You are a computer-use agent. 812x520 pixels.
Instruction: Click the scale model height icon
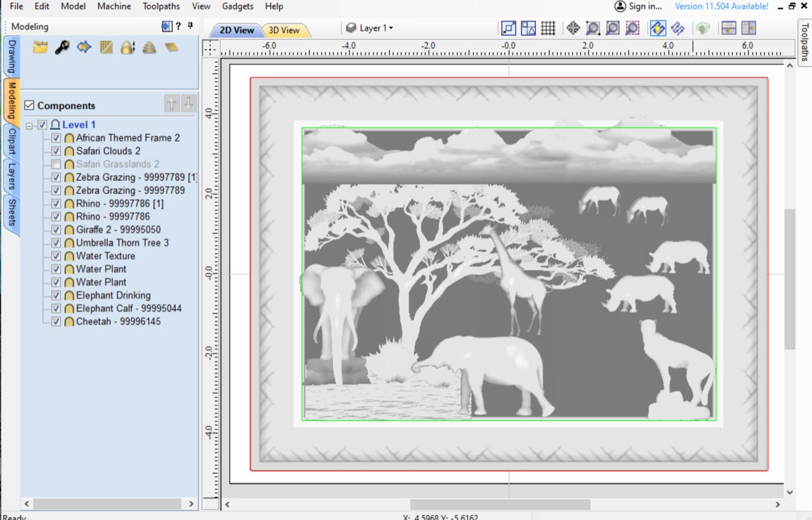click(128, 47)
